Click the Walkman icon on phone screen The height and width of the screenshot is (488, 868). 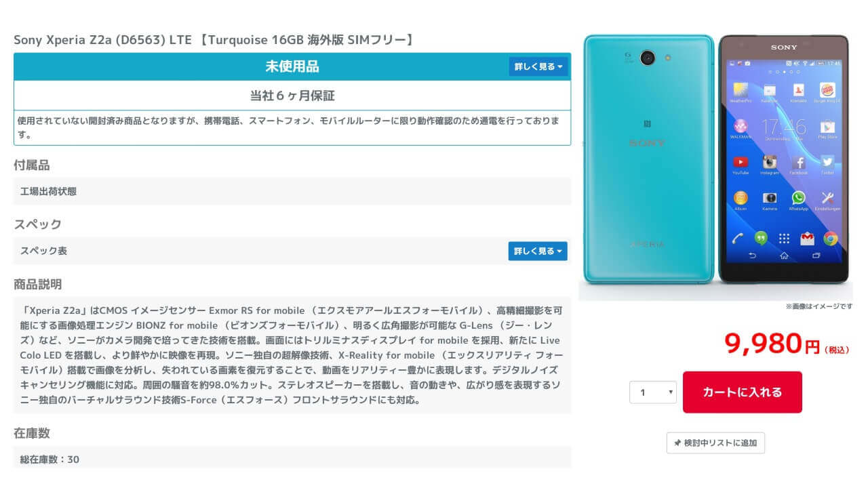click(x=741, y=126)
